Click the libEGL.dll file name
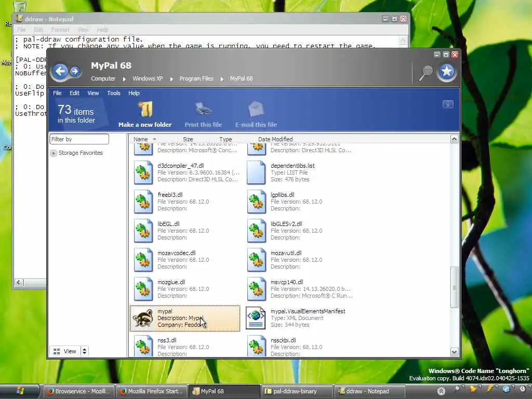 (x=169, y=224)
